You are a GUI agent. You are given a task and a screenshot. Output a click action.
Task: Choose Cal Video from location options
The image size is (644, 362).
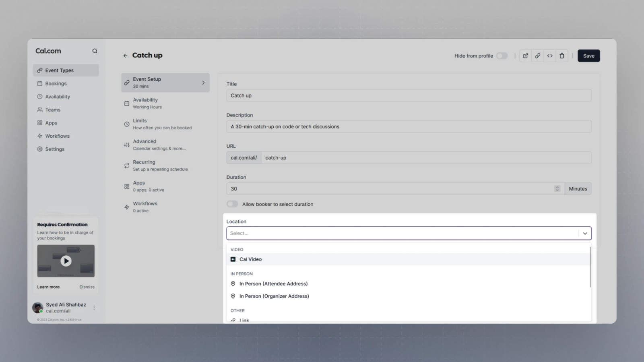(250, 259)
